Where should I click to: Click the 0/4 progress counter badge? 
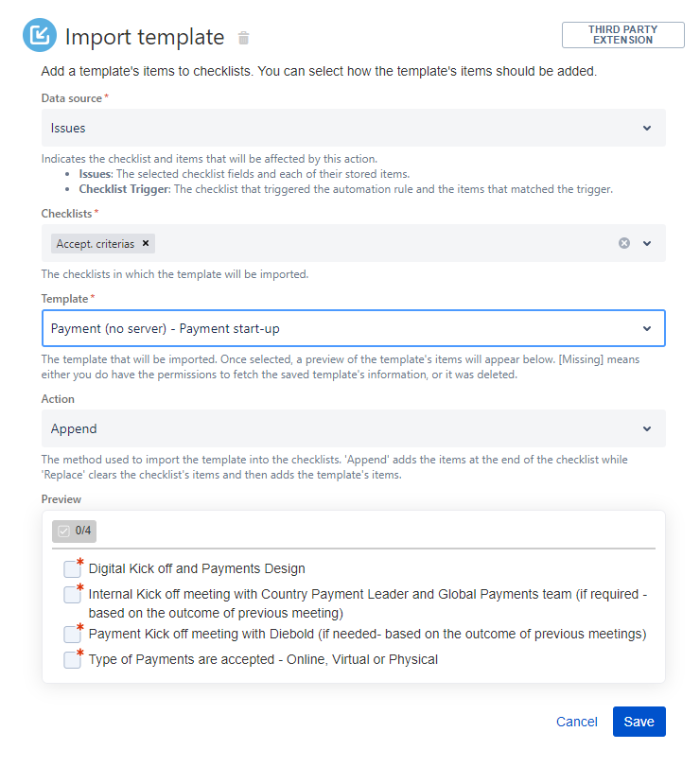[x=75, y=531]
